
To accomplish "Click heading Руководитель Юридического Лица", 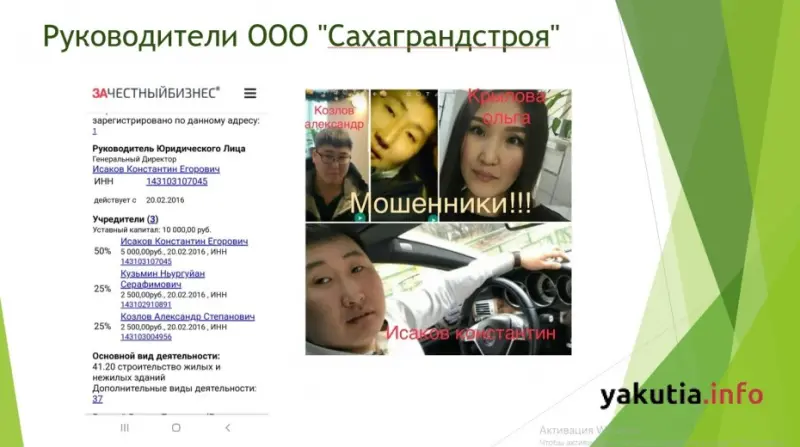I will (x=169, y=148).
